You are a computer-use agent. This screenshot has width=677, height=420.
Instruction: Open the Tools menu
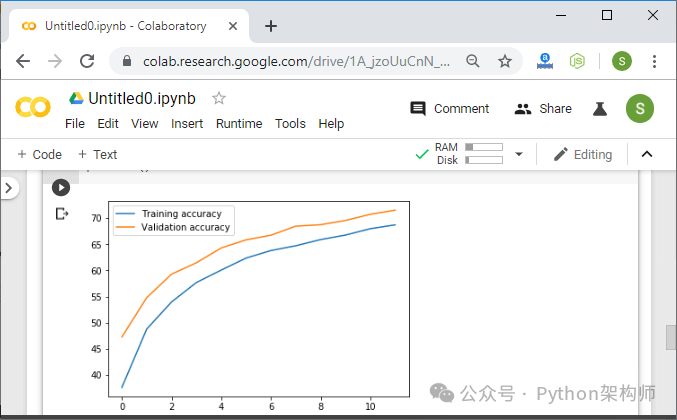coord(291,123)
